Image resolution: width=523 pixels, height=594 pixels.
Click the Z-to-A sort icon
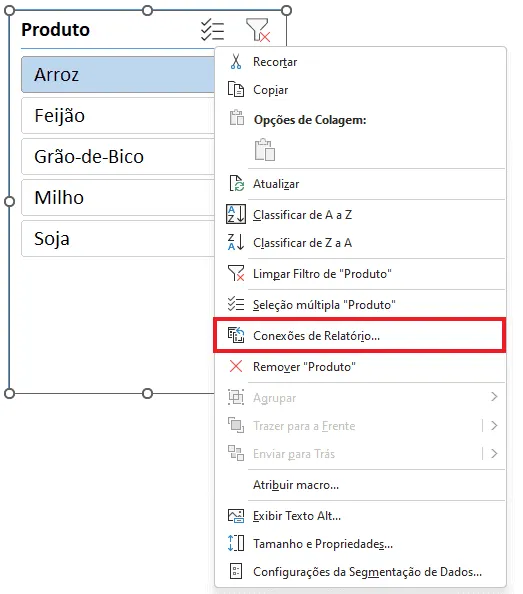click(236, 242)
